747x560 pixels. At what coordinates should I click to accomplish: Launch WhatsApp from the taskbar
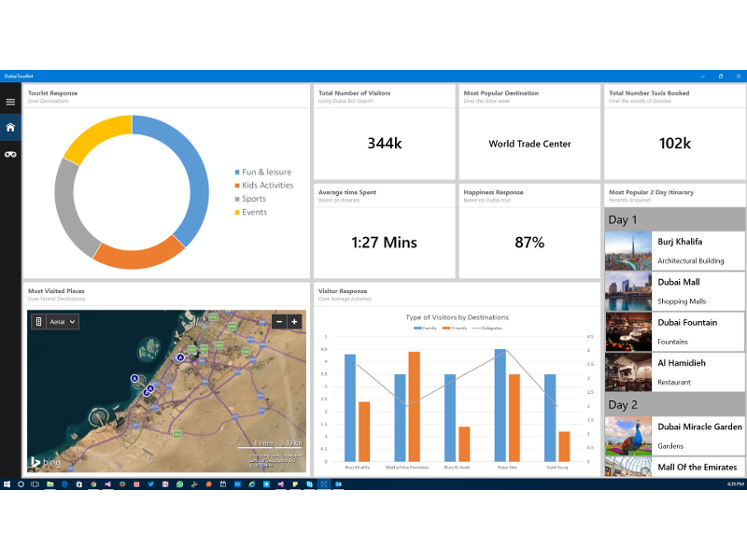[180, 484]
